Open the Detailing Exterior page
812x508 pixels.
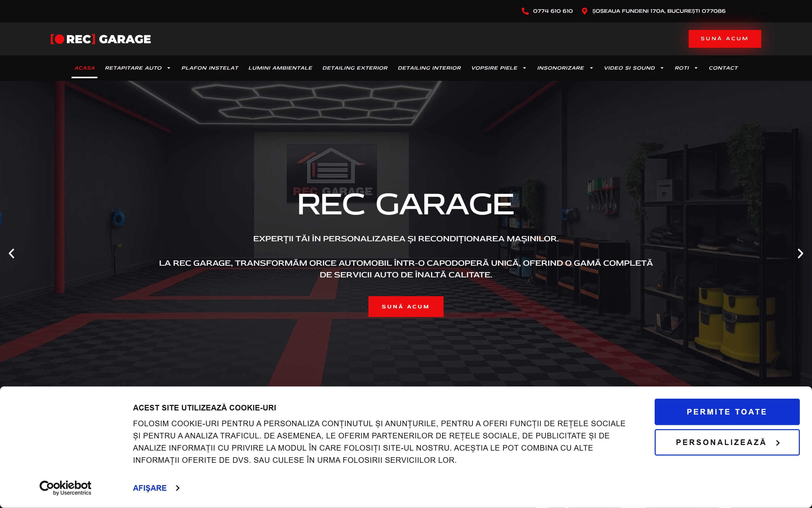(x=355, y=68)
